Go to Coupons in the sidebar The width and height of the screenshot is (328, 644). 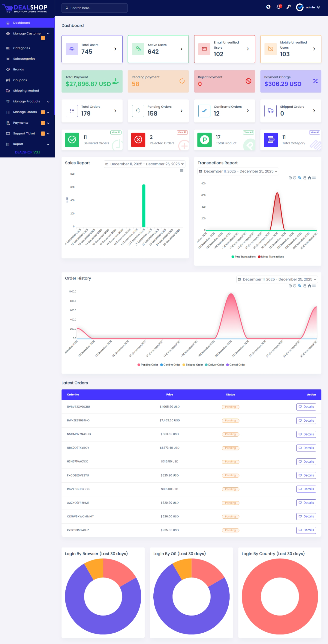(20, 80)
